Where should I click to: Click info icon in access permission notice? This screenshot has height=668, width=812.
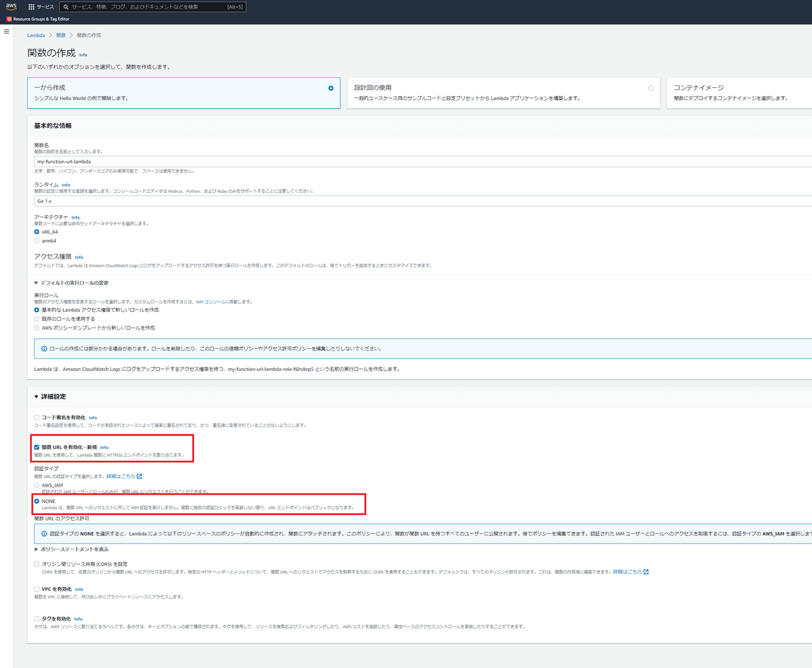click(44, 533)
